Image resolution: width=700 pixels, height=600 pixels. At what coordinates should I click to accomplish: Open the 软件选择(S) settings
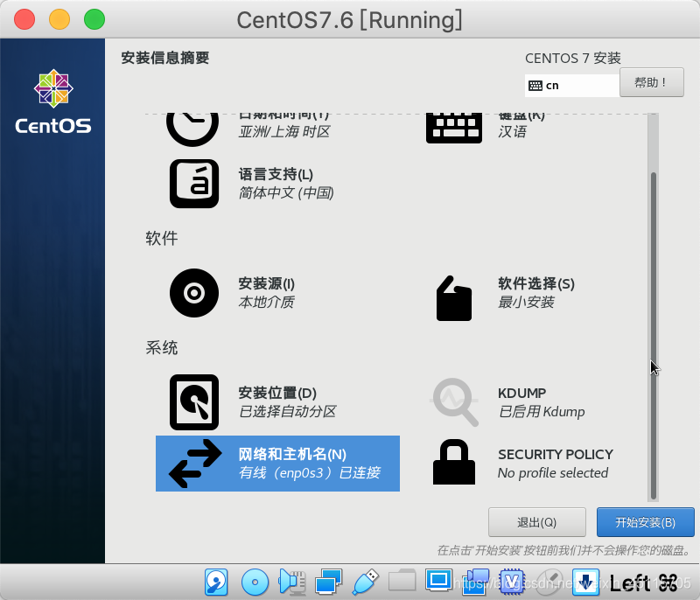(x=536, y=283)
